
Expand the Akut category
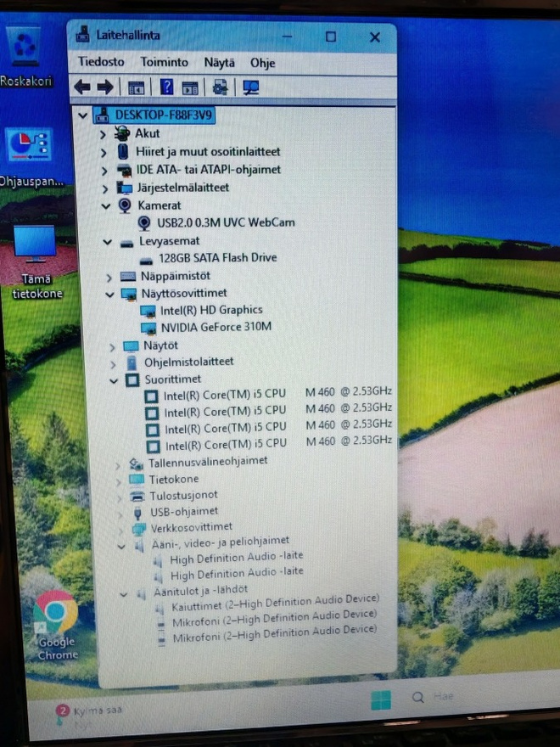(103, 134)
